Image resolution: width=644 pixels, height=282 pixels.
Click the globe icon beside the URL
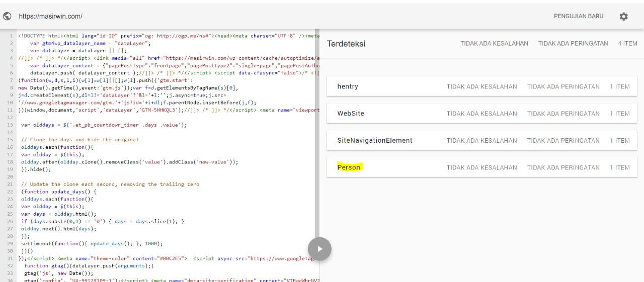coord(7,16)
